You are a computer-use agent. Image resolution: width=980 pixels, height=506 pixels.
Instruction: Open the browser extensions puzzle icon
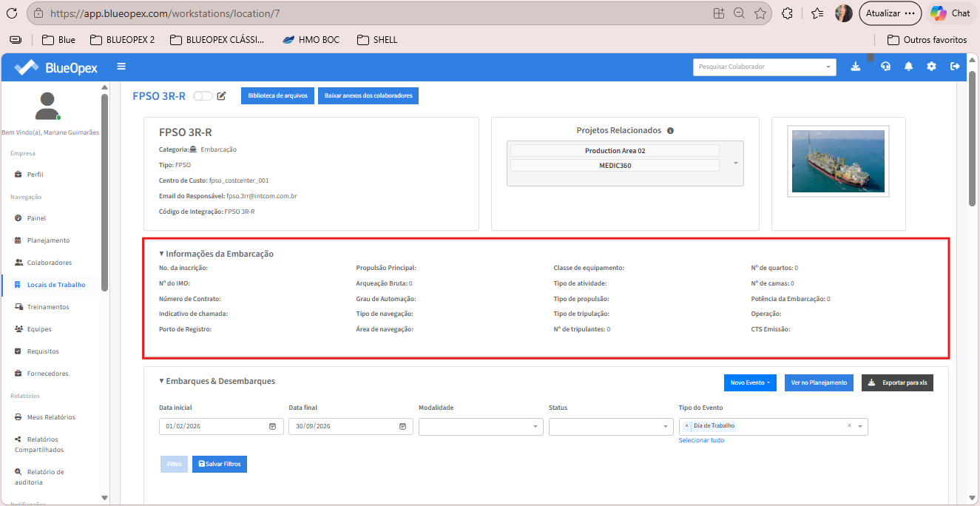click(x=787, y=13)
